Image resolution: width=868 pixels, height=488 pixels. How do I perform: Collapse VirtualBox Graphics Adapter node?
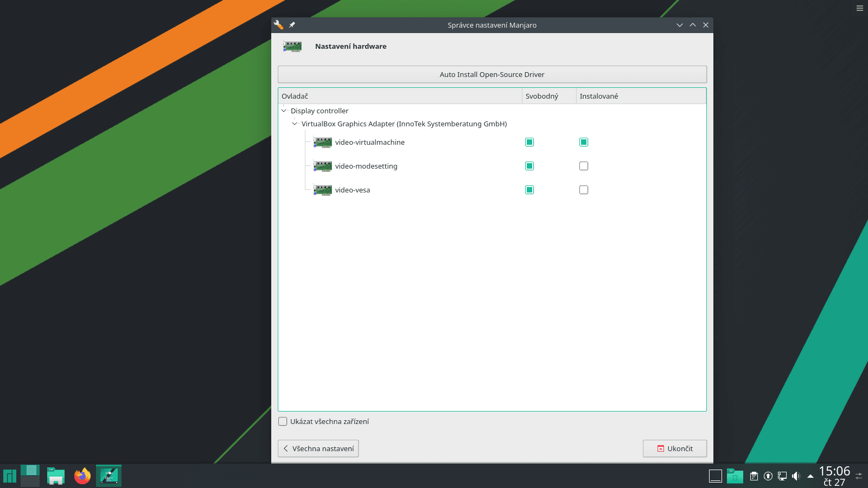click(x=295, y=124)
